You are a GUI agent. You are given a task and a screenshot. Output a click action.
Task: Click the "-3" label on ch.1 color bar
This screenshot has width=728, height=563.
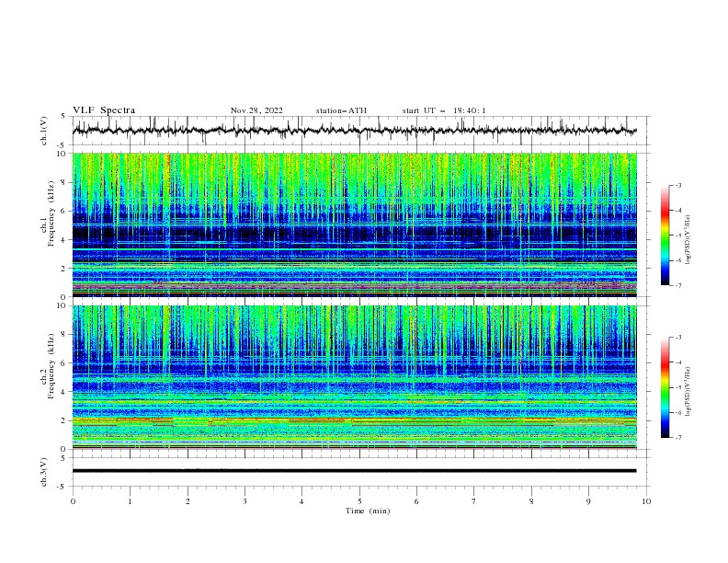677,185
